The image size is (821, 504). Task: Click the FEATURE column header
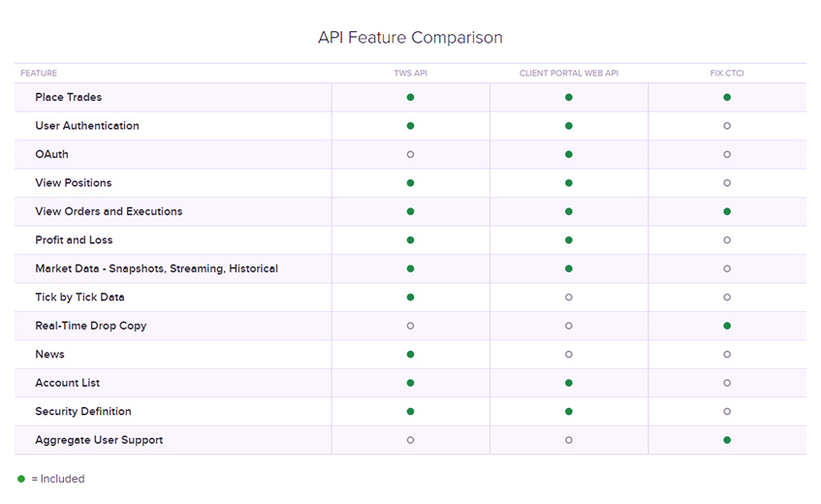[39, 74]
